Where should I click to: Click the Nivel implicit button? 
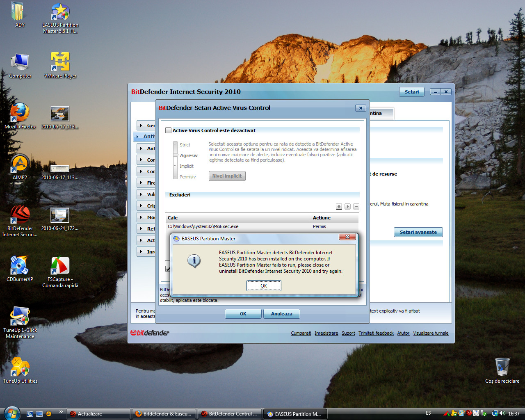point(227,176)
